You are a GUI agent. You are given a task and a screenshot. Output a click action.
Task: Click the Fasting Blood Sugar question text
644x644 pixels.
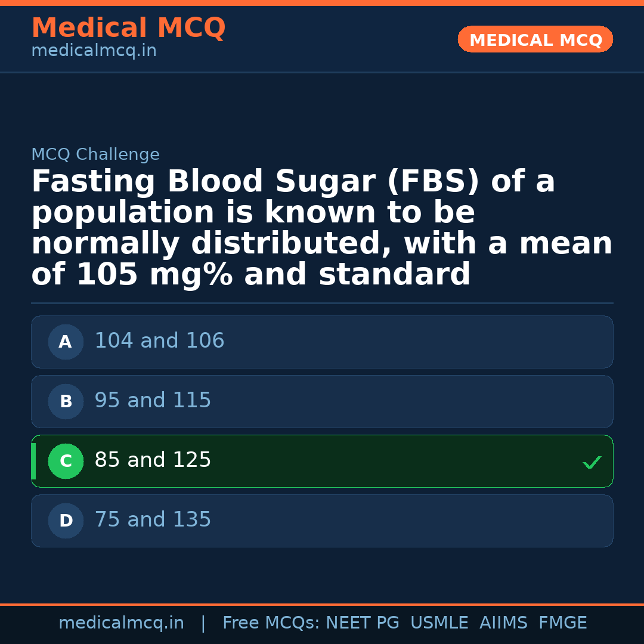[322, 228]
